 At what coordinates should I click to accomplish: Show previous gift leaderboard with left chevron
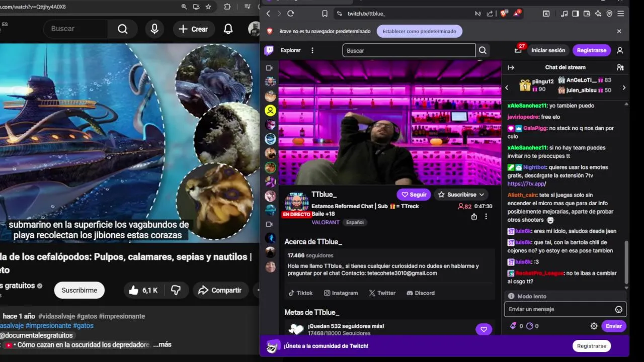[x=507, y=87]
